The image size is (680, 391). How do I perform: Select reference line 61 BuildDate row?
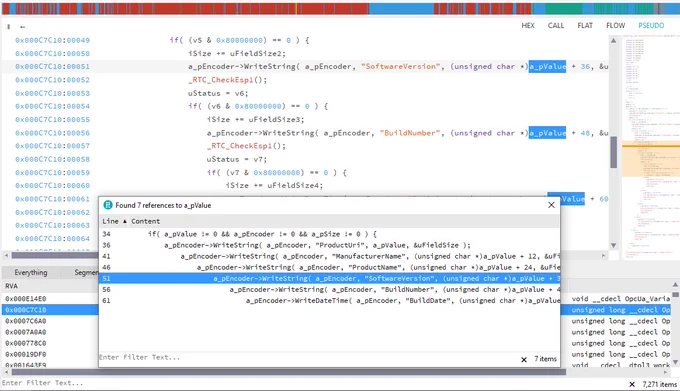click(329, 300)
